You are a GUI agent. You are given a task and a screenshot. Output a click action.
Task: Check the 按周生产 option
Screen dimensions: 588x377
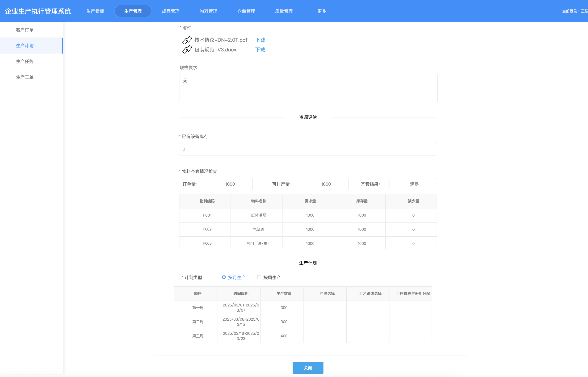point(259,277)
